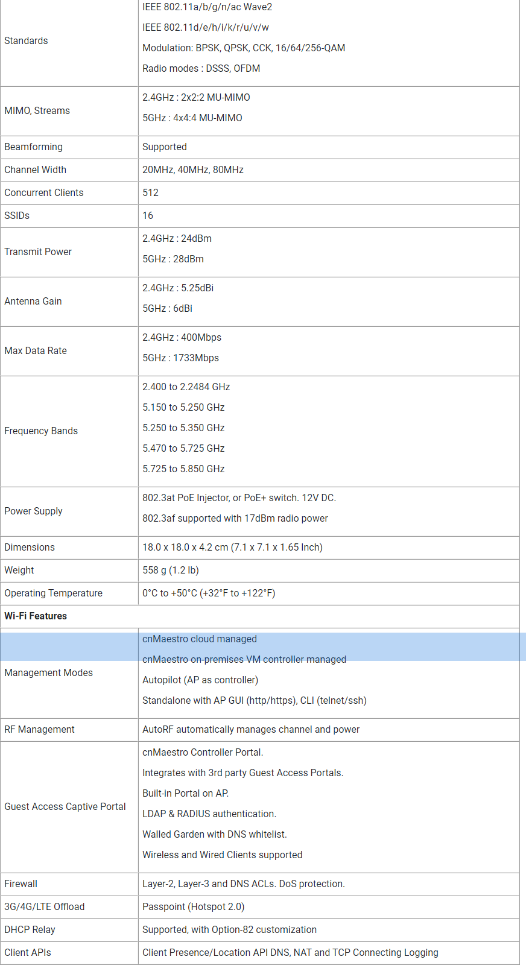526x980 pixels.
Task: Click the 'Client APIs' row label
Action: [x=27, y=953]
